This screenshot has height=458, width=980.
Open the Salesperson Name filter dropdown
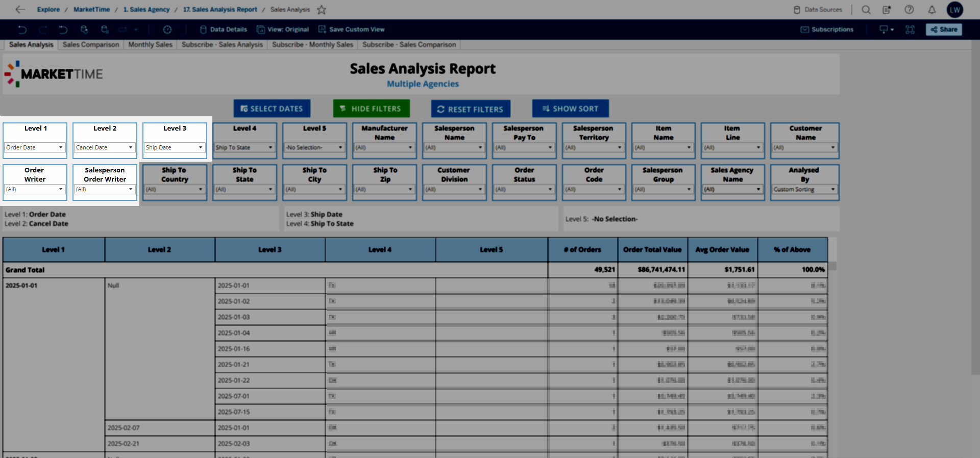tap(454, 147)
